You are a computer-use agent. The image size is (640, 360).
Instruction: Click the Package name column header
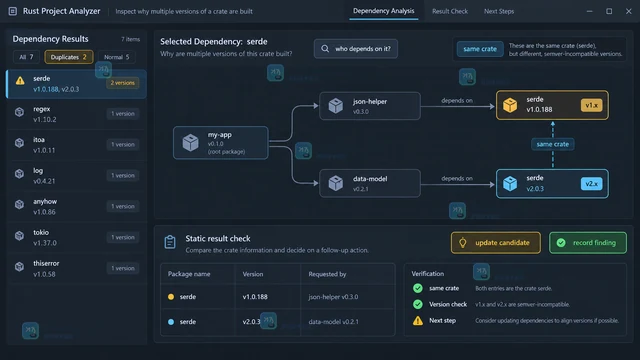tap(189, 274)
